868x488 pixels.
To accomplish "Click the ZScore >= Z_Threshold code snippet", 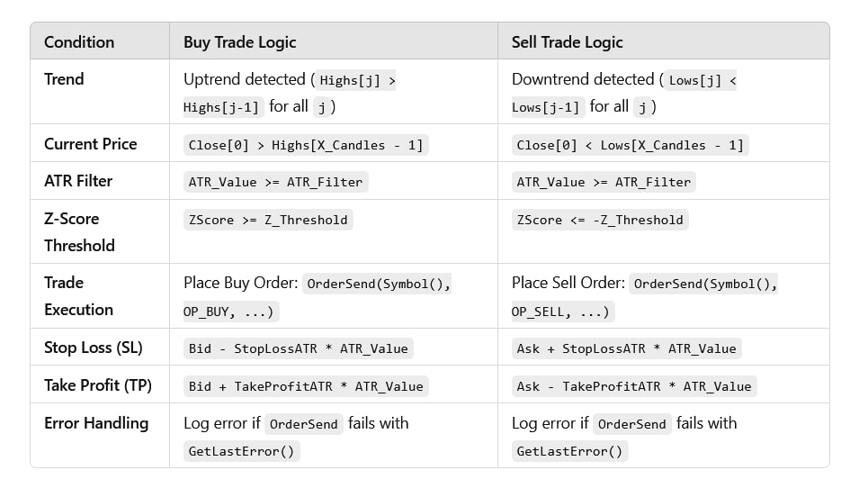I will click(268, 220).
